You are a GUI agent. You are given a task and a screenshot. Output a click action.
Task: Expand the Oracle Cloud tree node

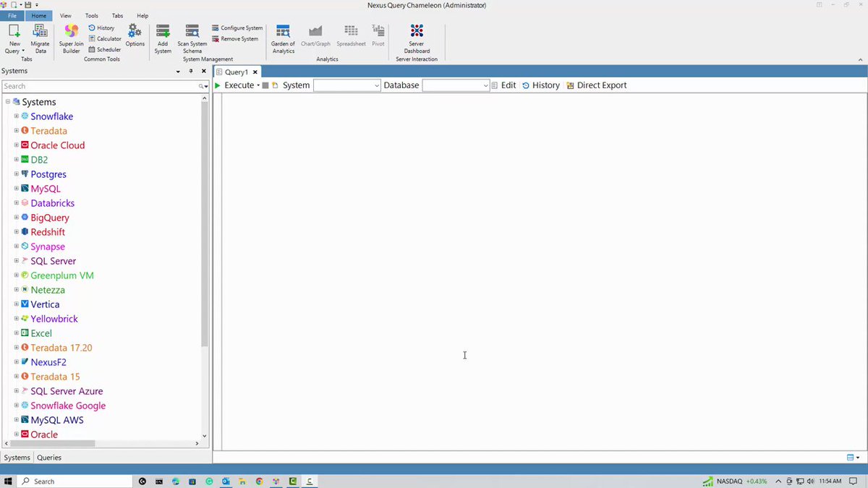pos(17,145)
